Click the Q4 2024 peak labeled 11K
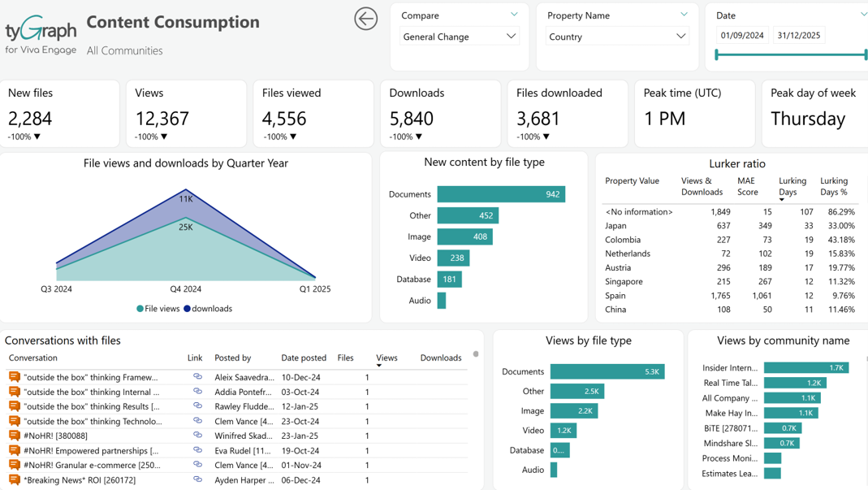Image resolution: width=868 pixels, height=490 pixels. pos(186,198)
